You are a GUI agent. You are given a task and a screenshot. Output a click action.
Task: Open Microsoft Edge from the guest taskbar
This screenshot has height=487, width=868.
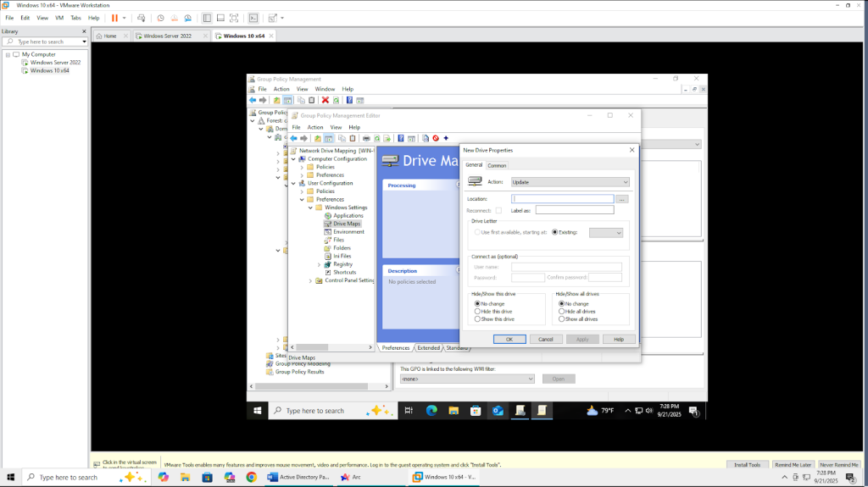click(x=431, y=411)
